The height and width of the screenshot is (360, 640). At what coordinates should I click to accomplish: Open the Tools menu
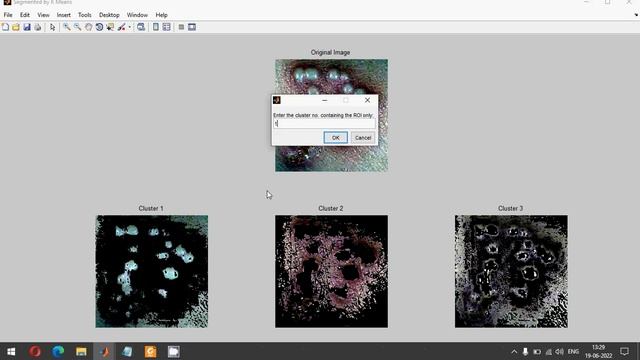point(84,15)
